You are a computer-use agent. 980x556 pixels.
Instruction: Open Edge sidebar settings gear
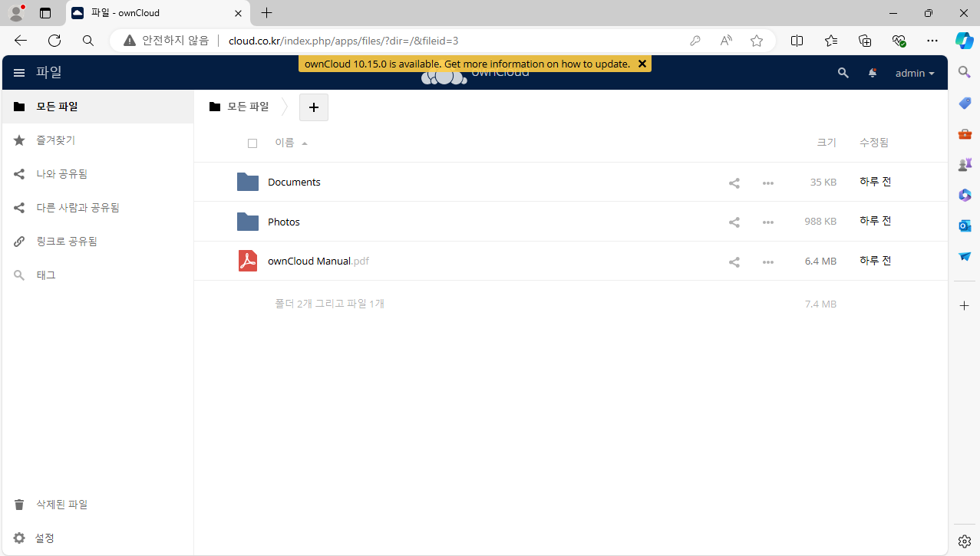point(965,541)
